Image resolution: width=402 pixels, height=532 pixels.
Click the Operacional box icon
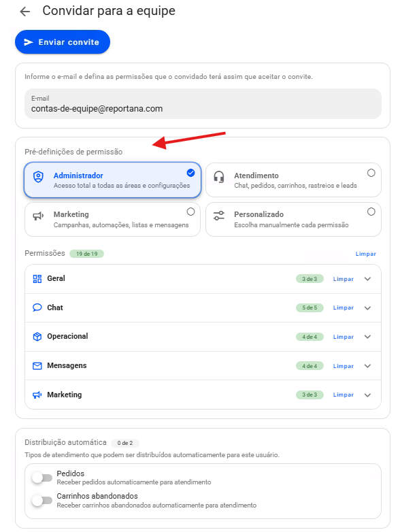point(37,337)
